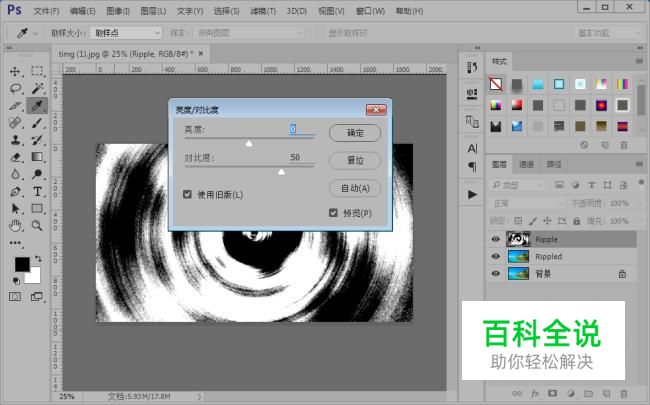Open the Filter menu
The height and width of the screenshot is (405, 650).
coord(263,11)
